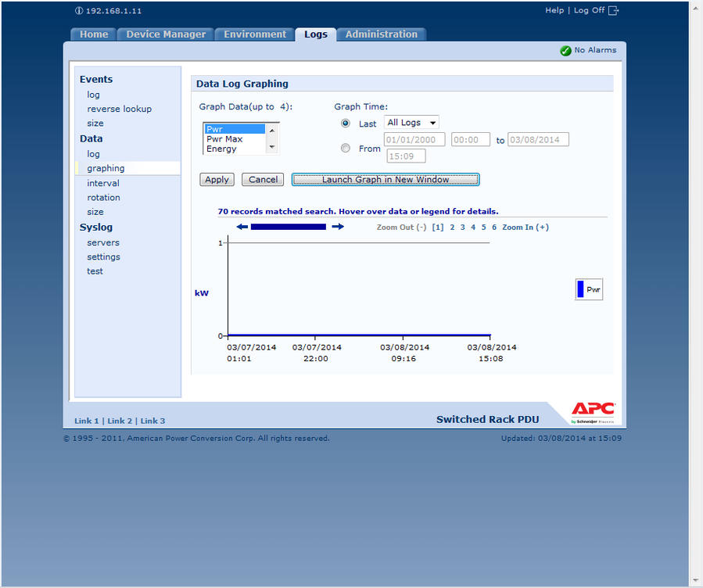Screen dimensions: 703x588
Task: Click the graph time range slider bar
Action: [x=288, y=227]
